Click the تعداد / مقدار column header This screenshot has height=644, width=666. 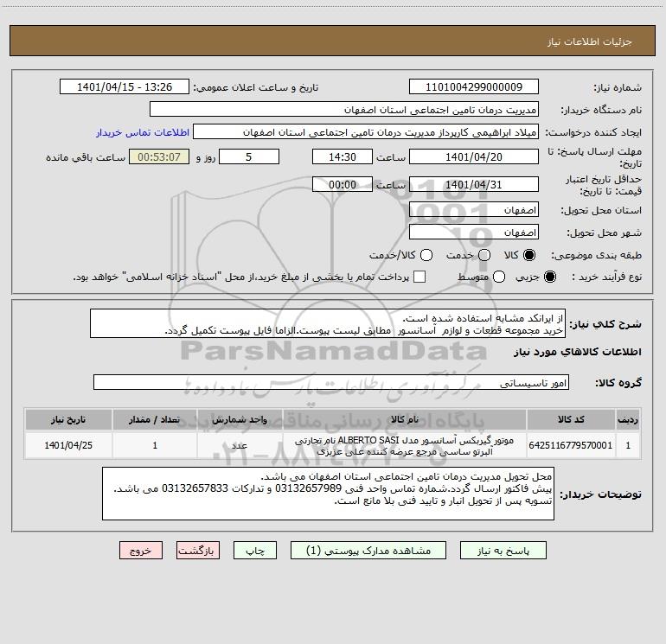[155, 419]
